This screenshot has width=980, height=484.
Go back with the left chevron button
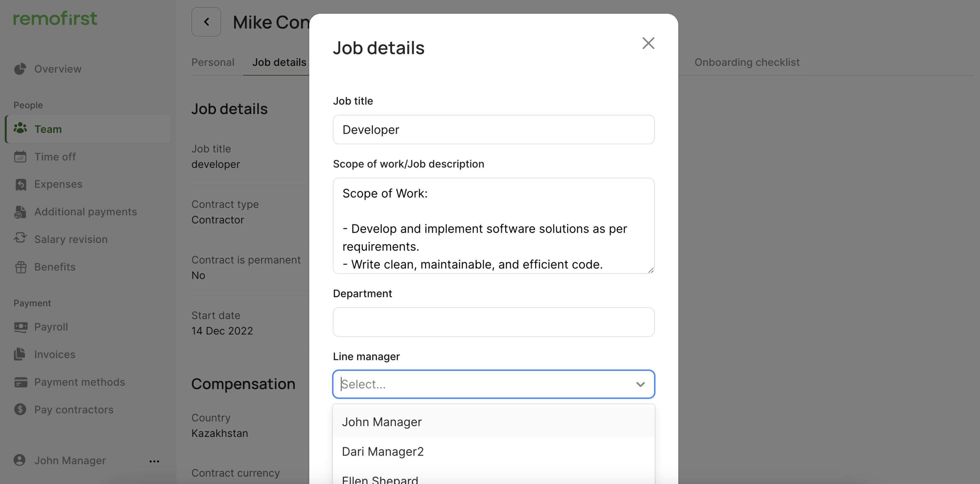[x=206, y=22]
